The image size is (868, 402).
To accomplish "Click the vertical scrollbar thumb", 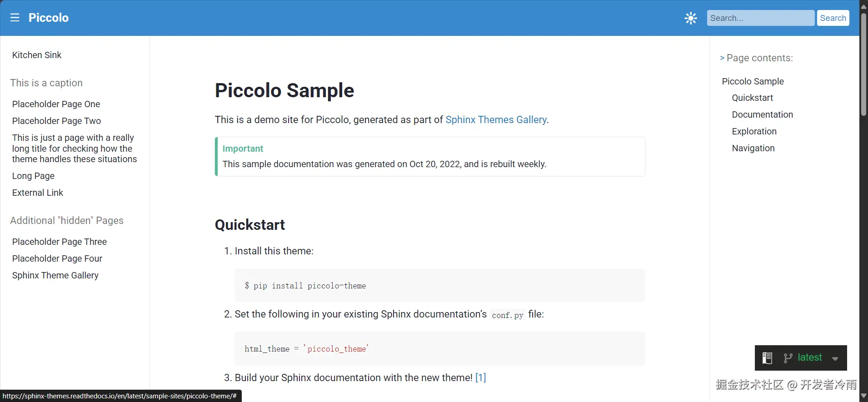I will pyautogui.click(x=863, y=64).
